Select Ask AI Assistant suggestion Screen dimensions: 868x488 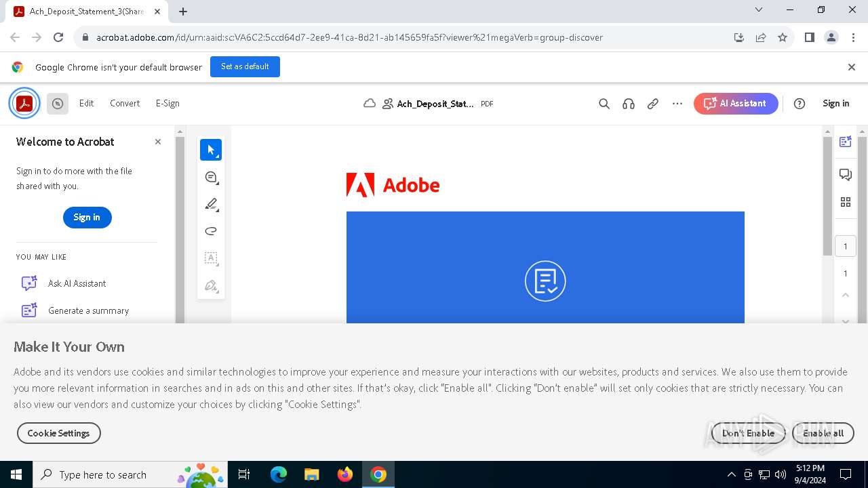pos(77,283)
